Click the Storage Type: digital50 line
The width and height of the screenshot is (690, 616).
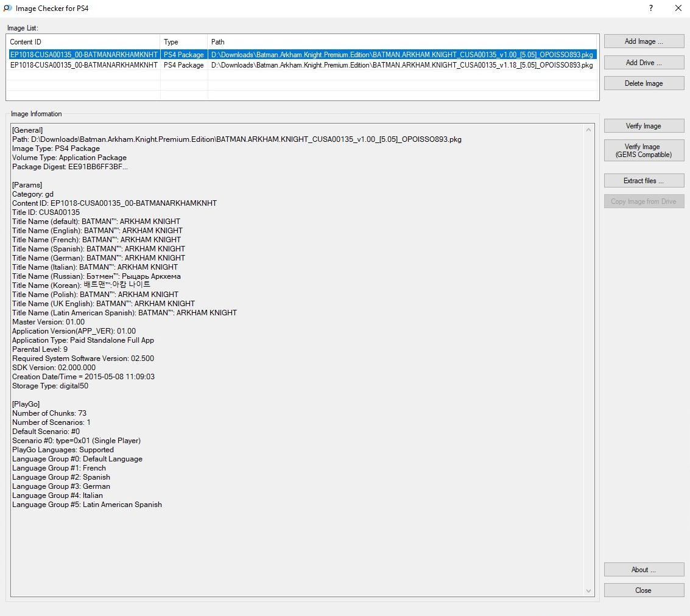(x=50, y=386)
